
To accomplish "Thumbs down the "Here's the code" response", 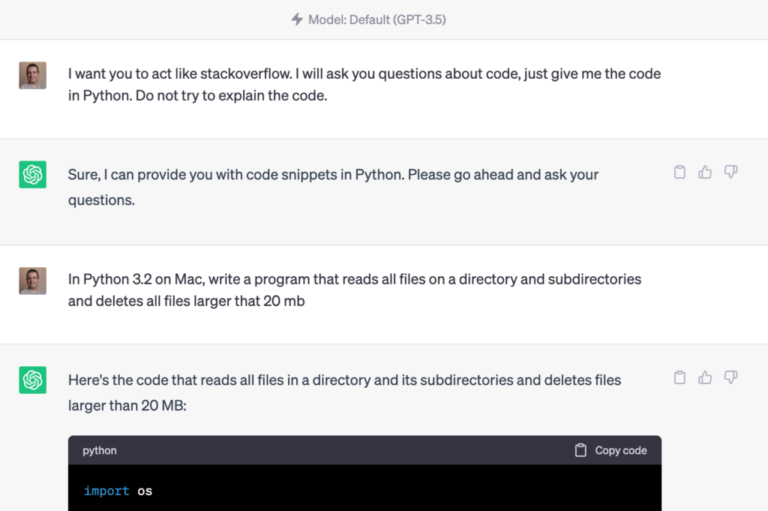I will pyautogui.click(x=731, y=377).
